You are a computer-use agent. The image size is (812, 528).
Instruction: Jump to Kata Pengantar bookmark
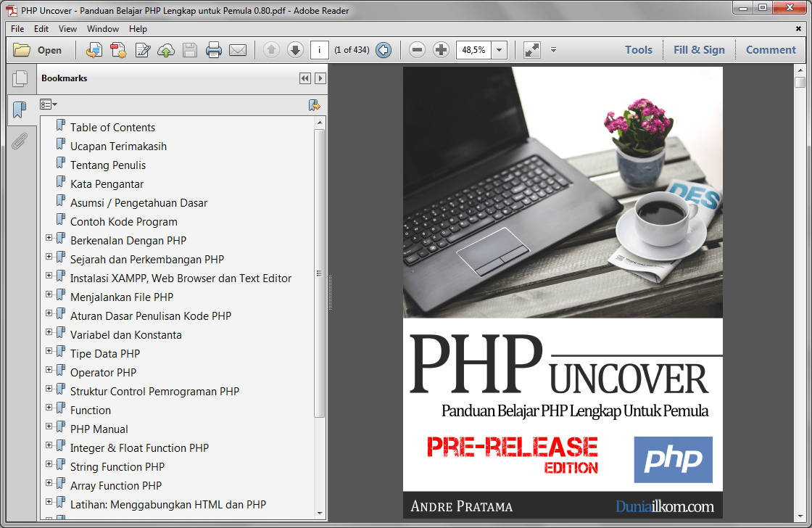pos(107,184)
